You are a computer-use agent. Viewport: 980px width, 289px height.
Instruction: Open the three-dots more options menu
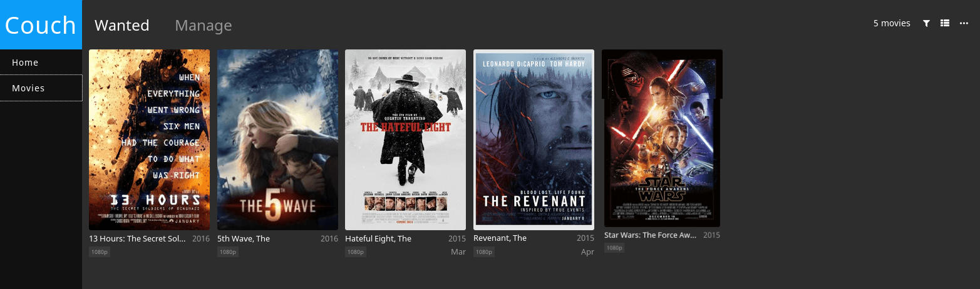pos(964,23)
